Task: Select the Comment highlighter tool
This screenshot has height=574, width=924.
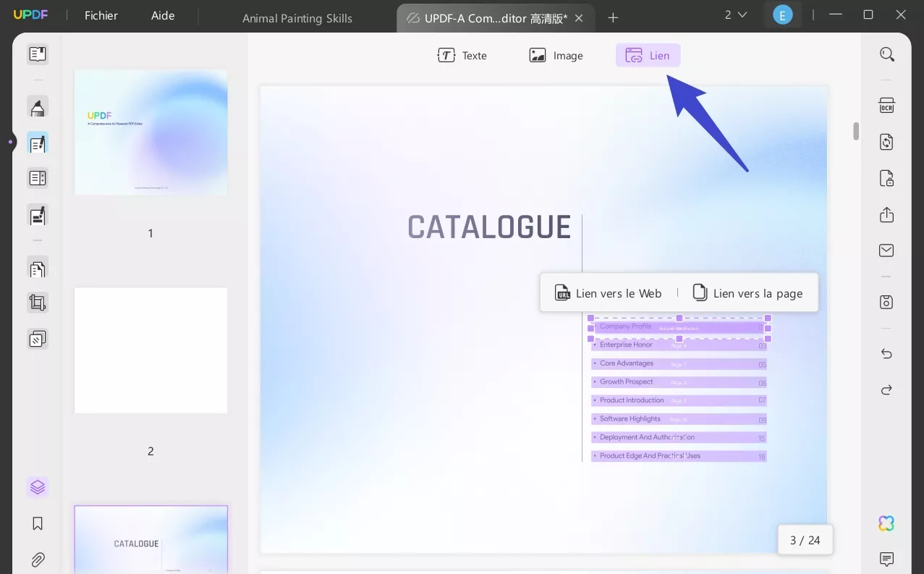Action: click(38, 107)
